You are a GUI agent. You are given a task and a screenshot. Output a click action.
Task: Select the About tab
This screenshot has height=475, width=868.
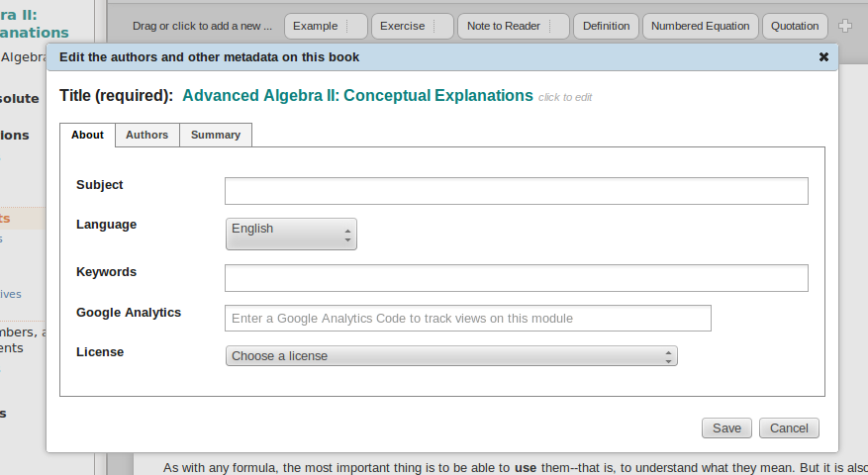pos(87,135)
